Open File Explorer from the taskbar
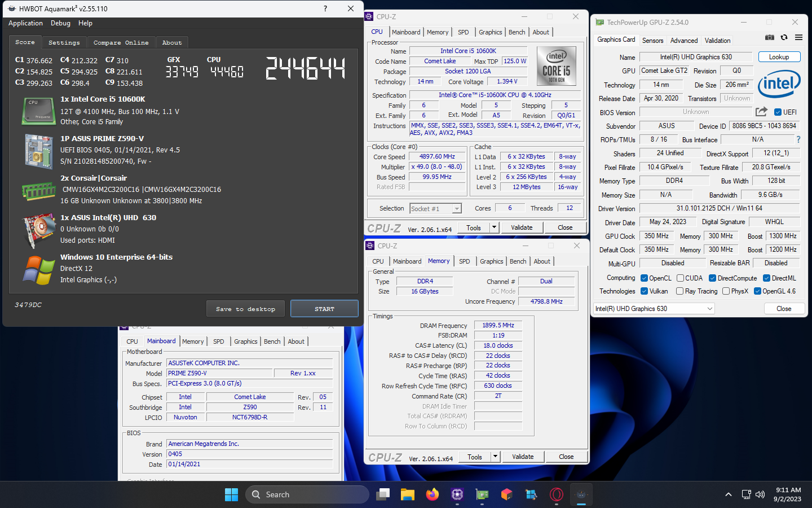 click(408, 494)
